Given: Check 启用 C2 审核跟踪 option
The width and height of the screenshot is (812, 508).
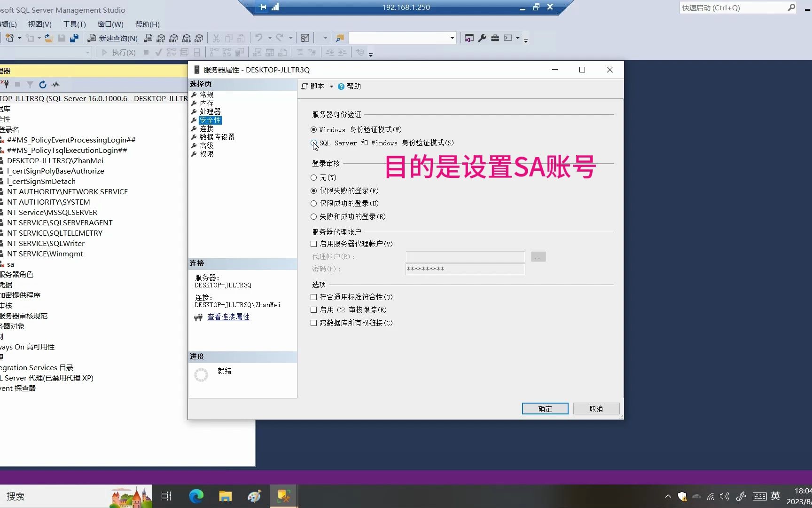Looking at the screenshot, I should 313,310.
